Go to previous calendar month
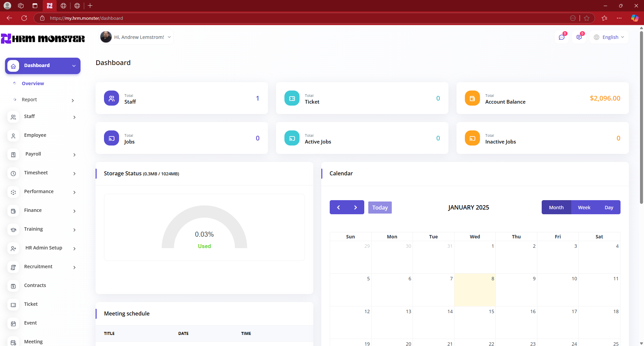The width and height of the screenshot is (644, 346). click(338, 207)
